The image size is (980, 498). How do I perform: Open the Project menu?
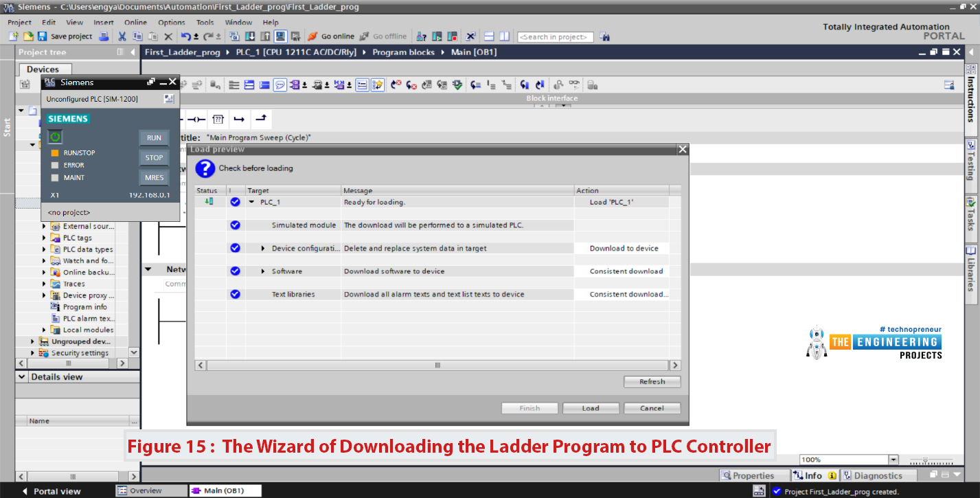coord(20,22)
